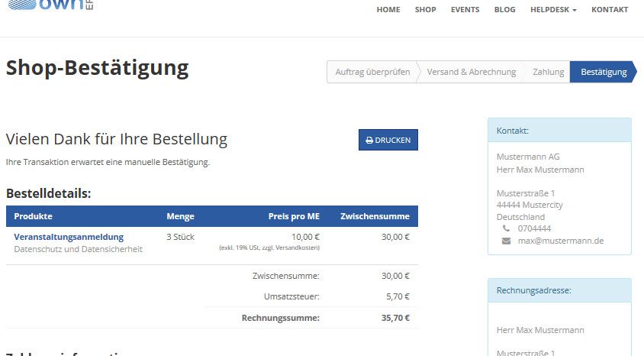The width and height of the screenshot is (644, 356).
Task: Open the KONTAKT page in navbar
Action: coord(610,10)
